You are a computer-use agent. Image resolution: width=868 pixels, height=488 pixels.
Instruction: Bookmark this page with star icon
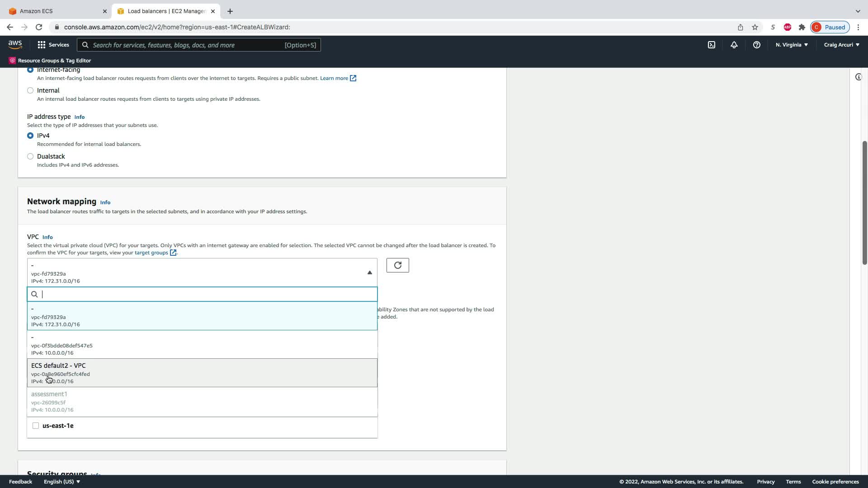tap(755, 27)
